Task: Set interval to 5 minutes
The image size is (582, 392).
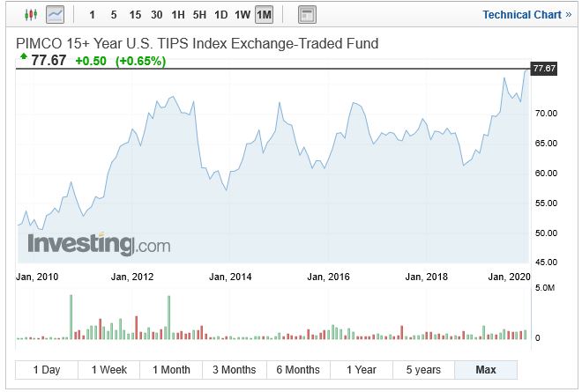Action: [x=114, y=15]
